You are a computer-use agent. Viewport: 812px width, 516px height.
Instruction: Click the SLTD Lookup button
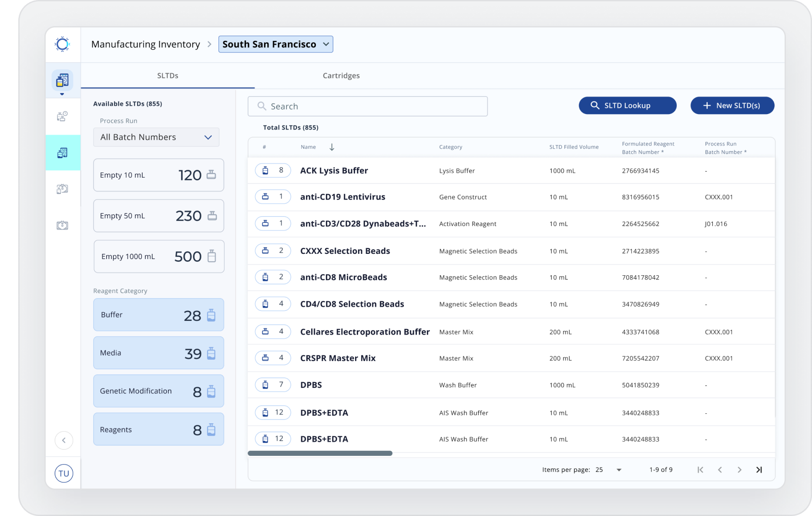pyautogui.click(x=627, y=105)
